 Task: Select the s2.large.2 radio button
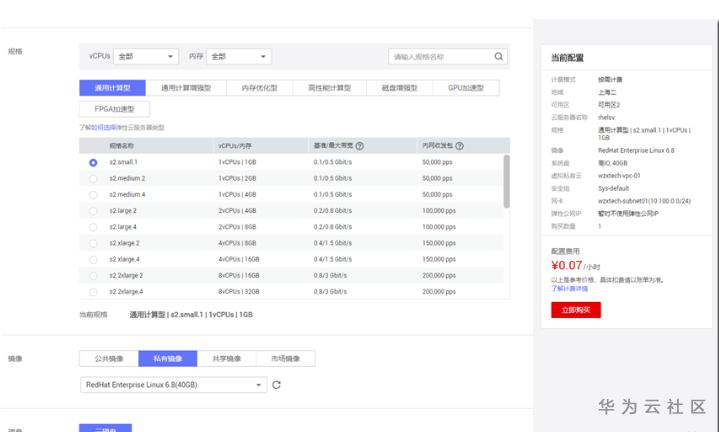(x=93, y=211)
